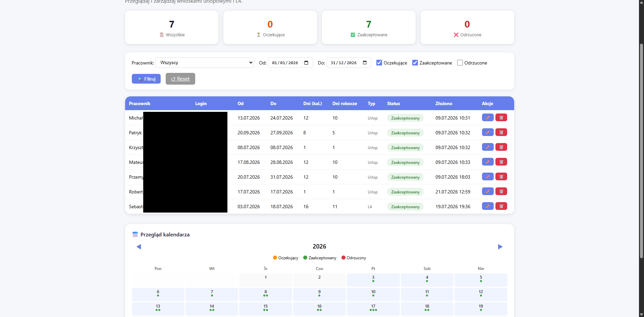Viewport: 644px width, 317px height.
Task: Edit the leave request submitted 09.07.2026 10:31
Action: pyautogui.click(x=487, y=118)
